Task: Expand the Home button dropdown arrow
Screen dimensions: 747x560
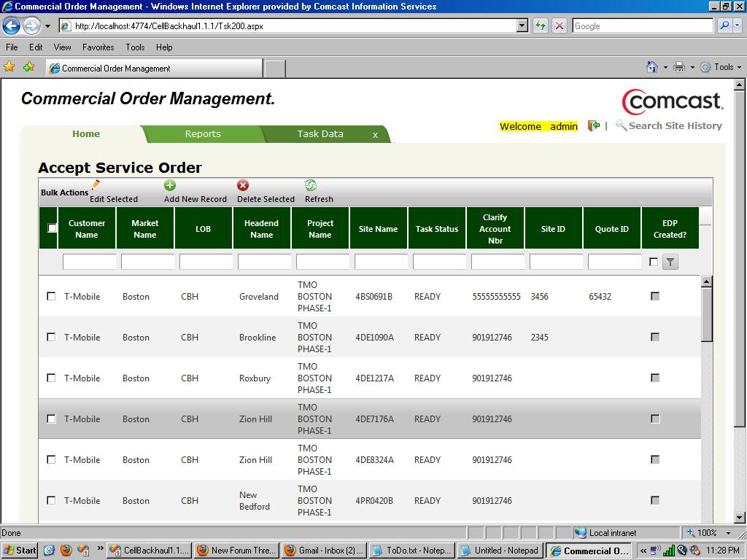Action: [665, 68]
